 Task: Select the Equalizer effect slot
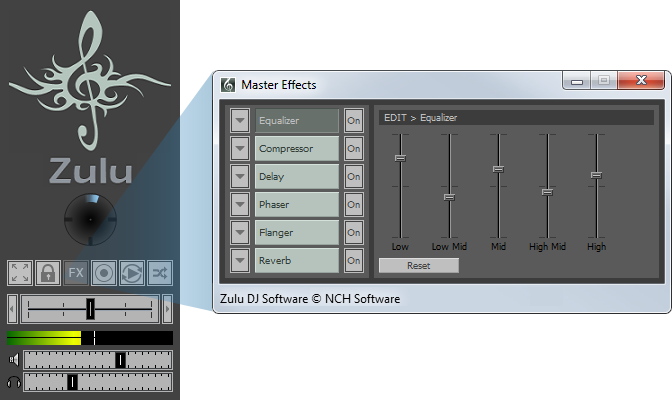pos(297,120)
